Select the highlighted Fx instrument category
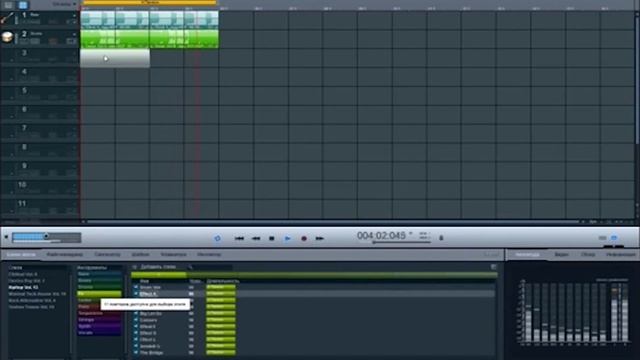Viewport: 640px width, 360px height. click(100, 294)
